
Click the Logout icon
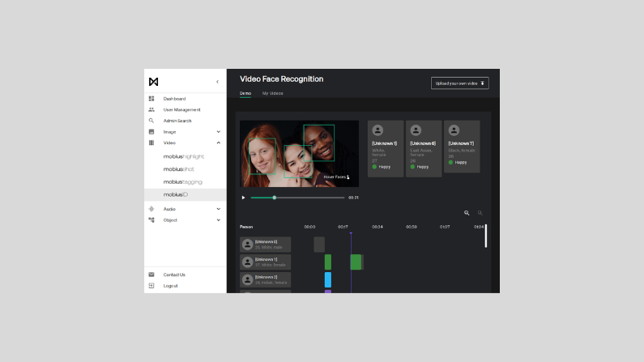(x=151, y=286)
